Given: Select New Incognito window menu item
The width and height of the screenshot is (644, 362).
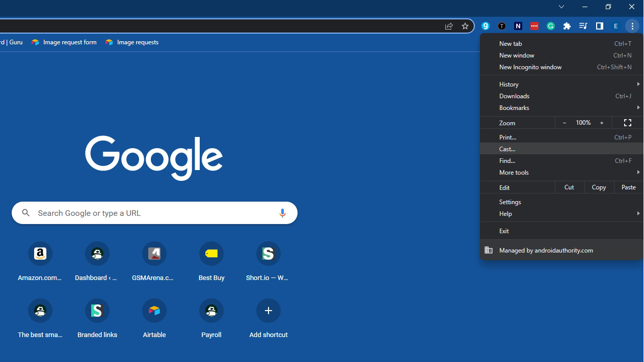Looking at the screenshot, I should (x=530, y=67).
